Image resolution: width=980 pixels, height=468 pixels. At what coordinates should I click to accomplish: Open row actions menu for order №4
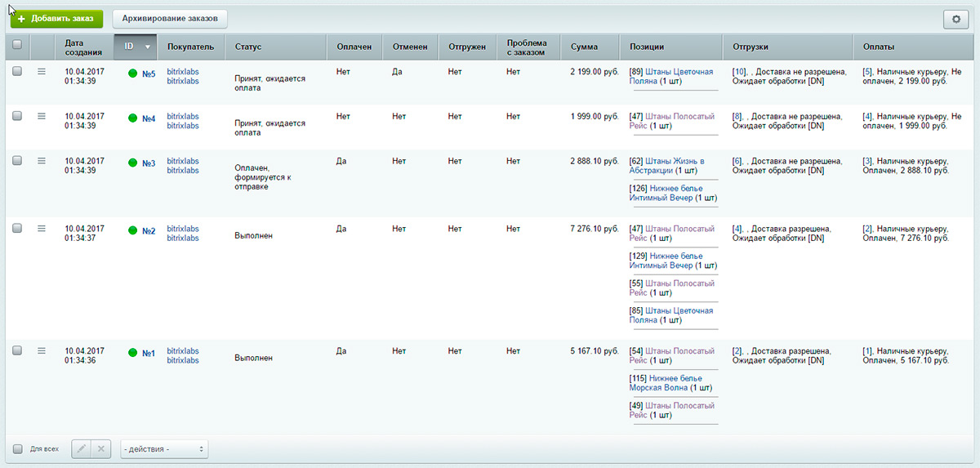click(x=42, y=116)
